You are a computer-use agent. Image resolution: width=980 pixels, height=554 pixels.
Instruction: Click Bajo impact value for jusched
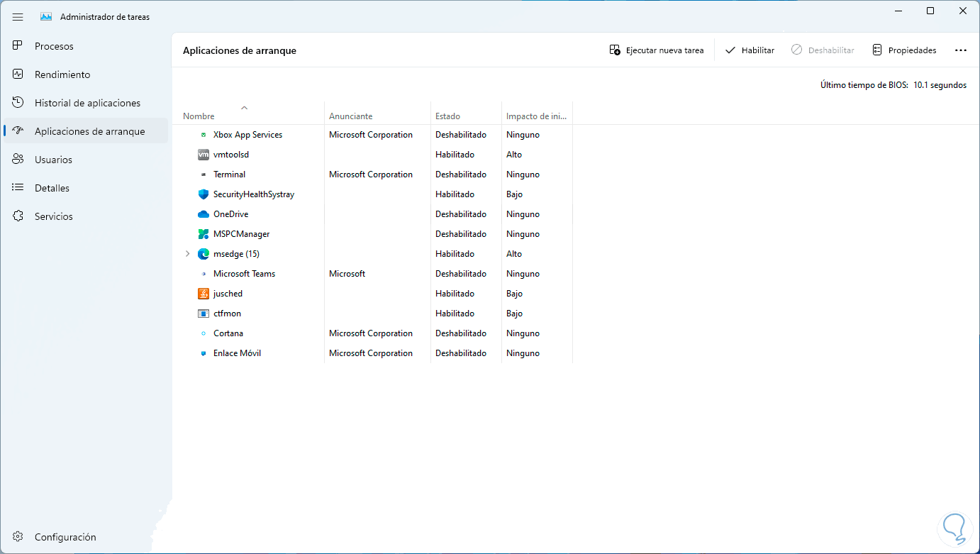[514, 294]
